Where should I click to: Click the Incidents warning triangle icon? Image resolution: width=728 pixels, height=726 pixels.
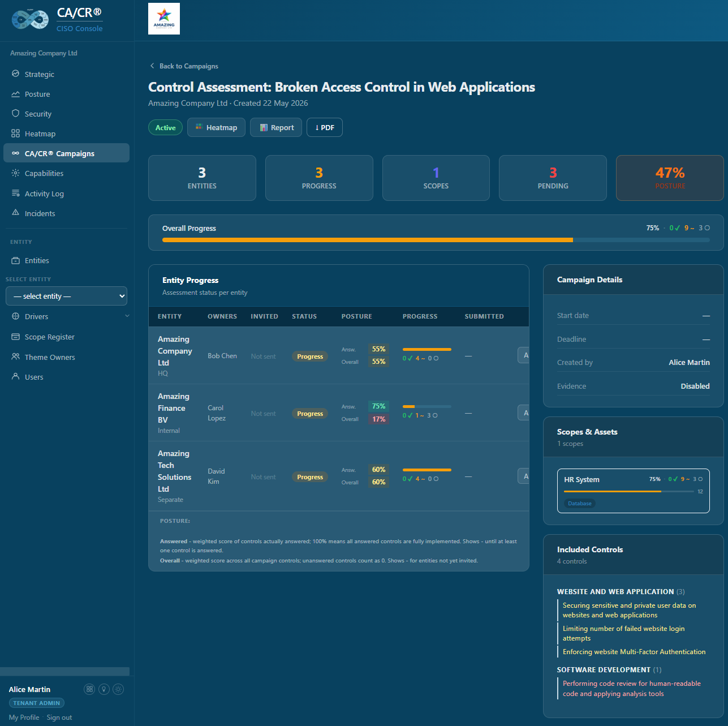pyautogui.click(x=15, y=213)
